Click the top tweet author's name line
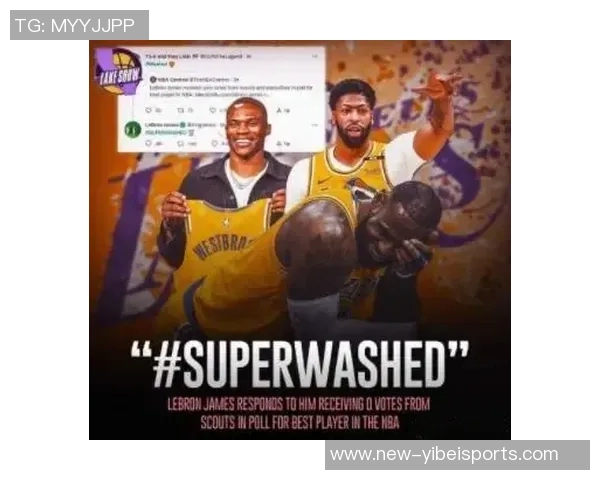 click(197, 56)
